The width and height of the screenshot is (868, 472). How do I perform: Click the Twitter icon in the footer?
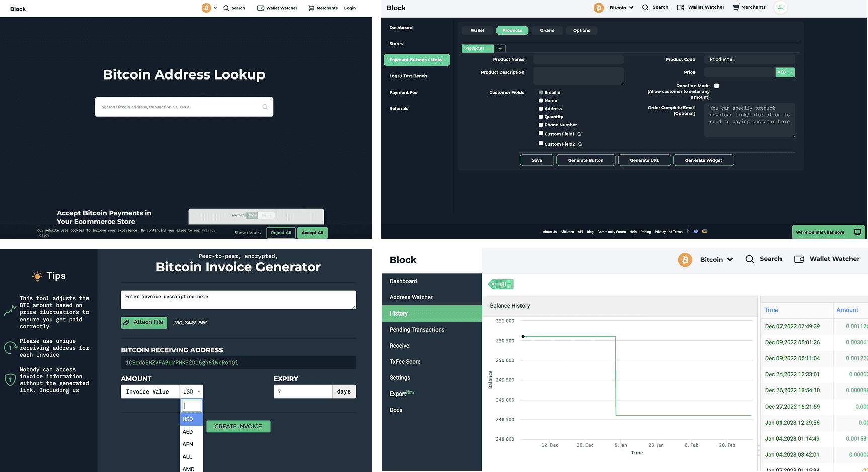click(x=696, y=231)
